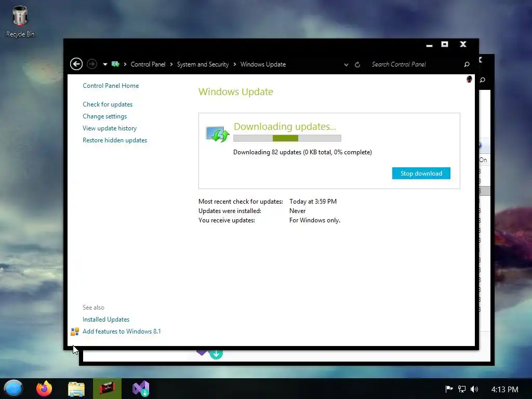
Task: Stop the update download
Action: click(x=421, y=174)
